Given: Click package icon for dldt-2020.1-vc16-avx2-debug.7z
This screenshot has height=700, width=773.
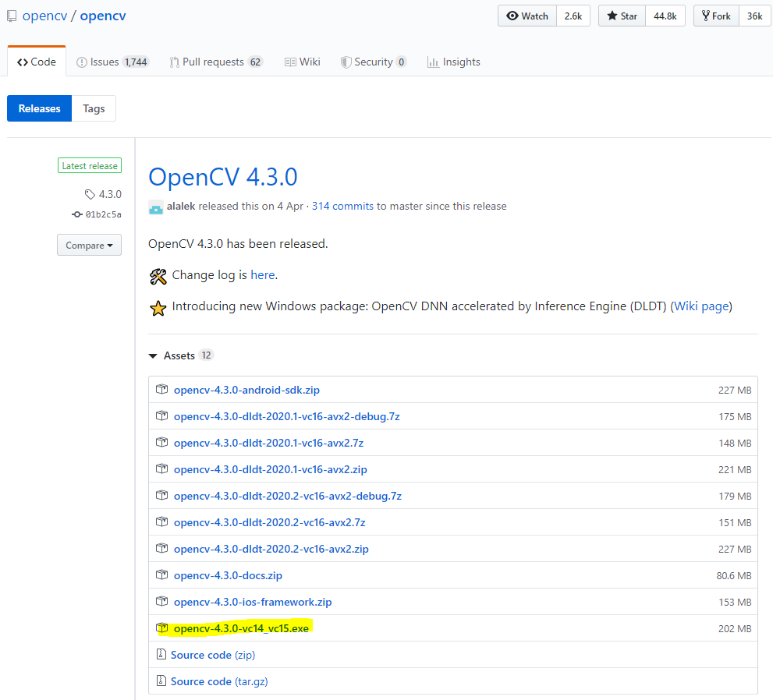Looking at the screenshot, I should [x=161, y=415].
